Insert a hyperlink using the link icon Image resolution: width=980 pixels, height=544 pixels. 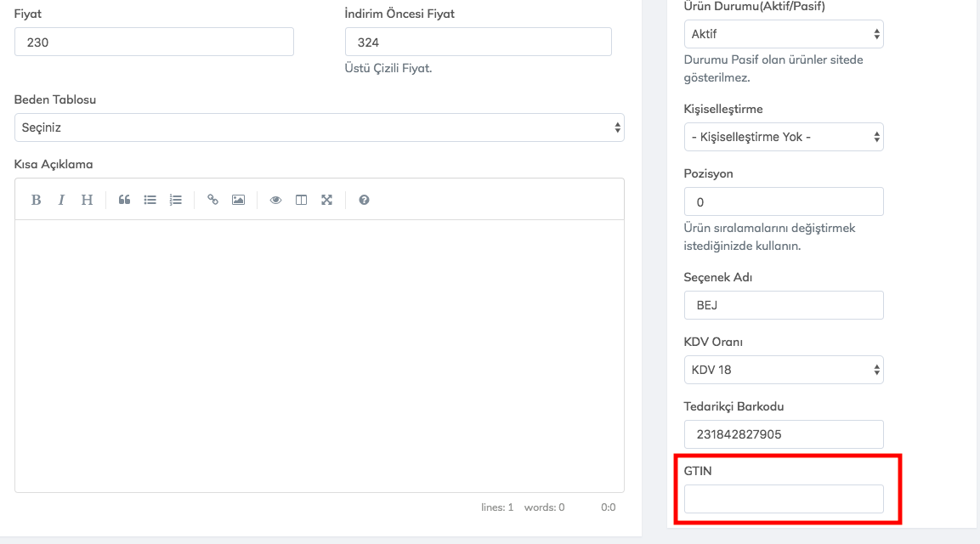coord(212,200)
